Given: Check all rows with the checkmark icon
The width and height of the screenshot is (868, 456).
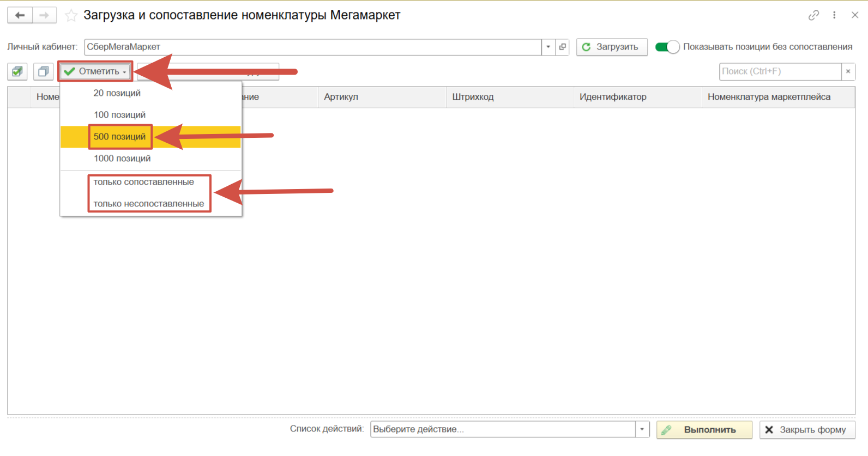Looking at the screenshot, I should coord(17,71).
